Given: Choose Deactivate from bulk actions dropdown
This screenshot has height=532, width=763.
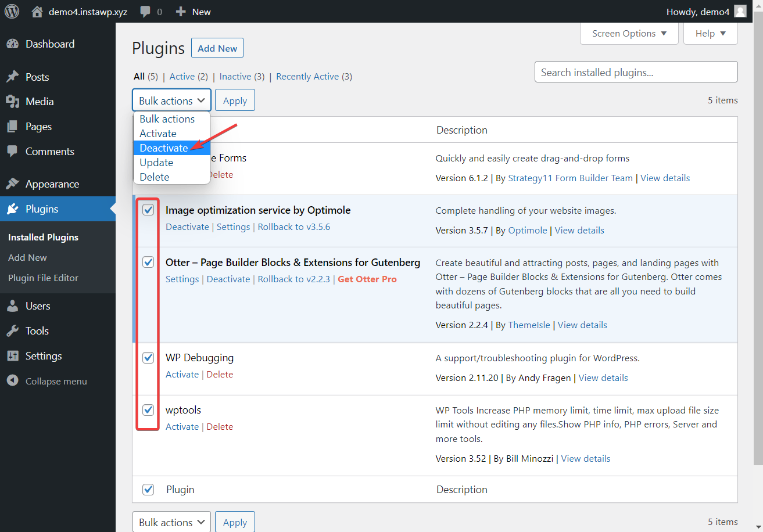Looking at the screenshot, I should pos(164,148).
